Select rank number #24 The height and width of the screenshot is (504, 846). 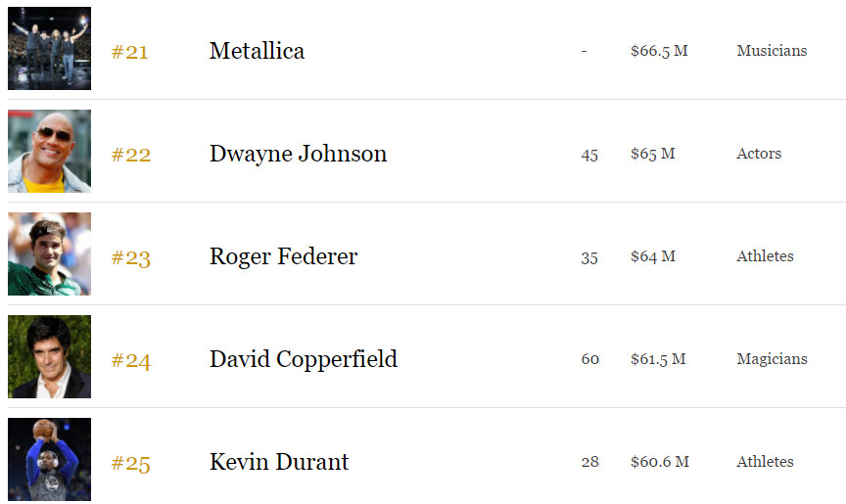click(130, 360)
